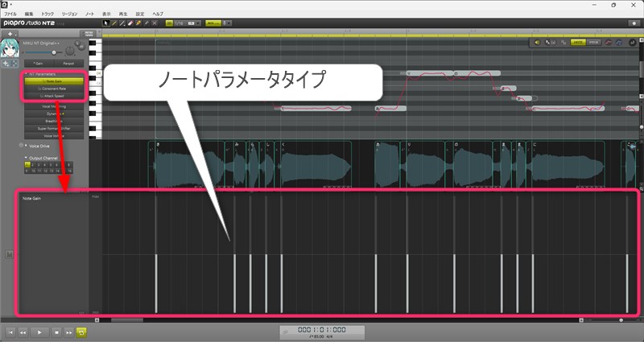The height and width of the screenshot is (342, 644).
Task: Select the knife split tool
Action: [147, 23]
